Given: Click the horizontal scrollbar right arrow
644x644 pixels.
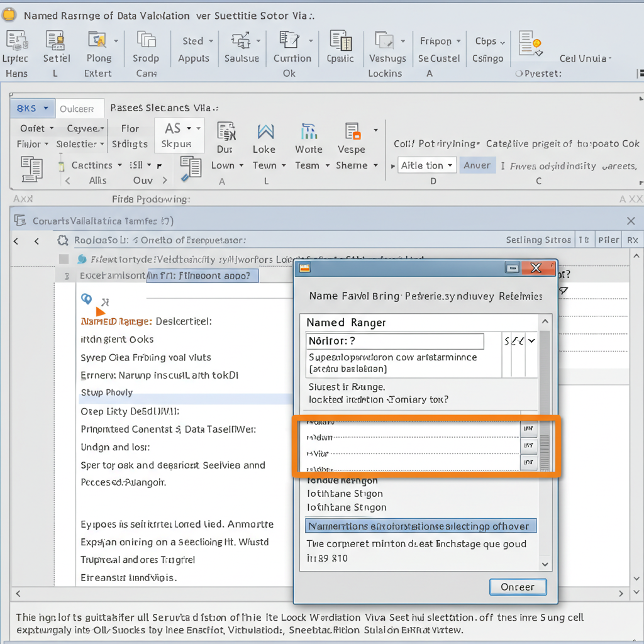Looking at the screenshot, I should [621, 594].
